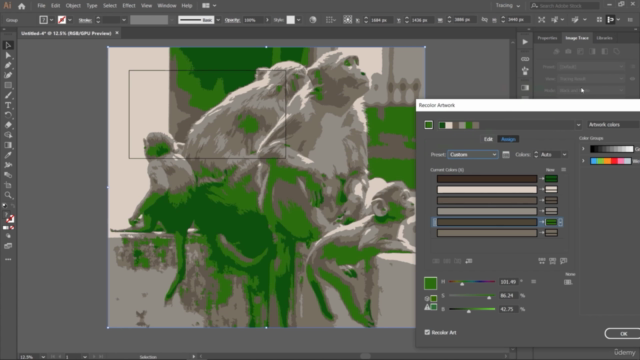Click randomly change color order icon
Viewport: 640px width, 360px height.
point(542,261)
